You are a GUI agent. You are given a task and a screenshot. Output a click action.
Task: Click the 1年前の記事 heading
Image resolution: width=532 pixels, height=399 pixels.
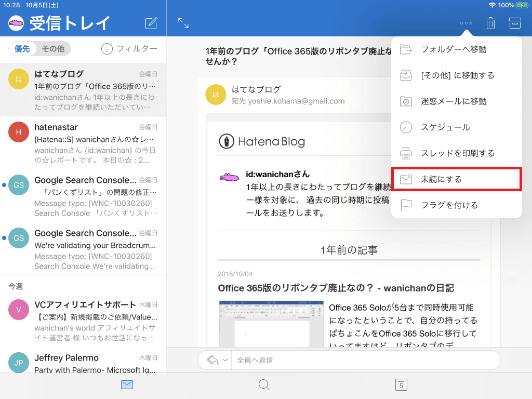click(x=349, y=250)
